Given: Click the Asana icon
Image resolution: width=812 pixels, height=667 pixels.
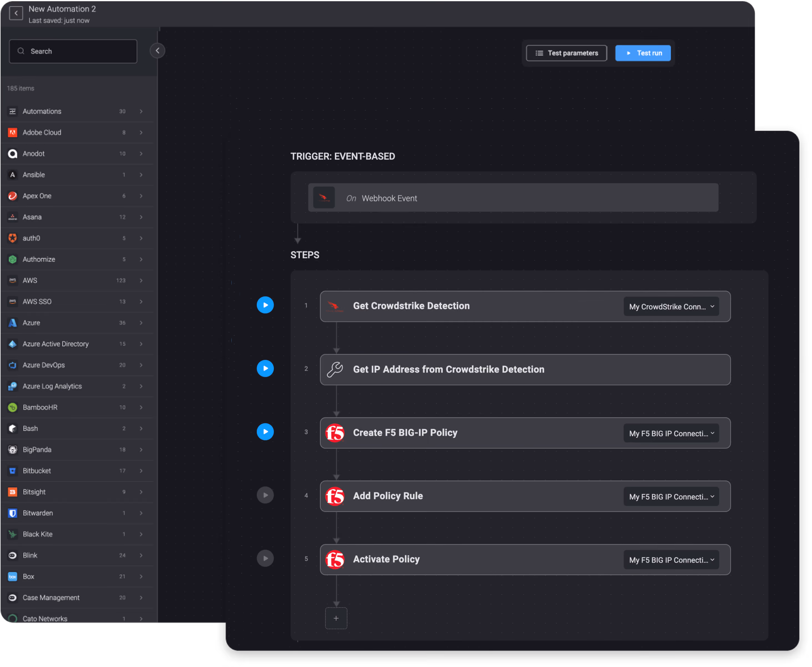Looking at the screenshot, I should (x=13, y=217).
